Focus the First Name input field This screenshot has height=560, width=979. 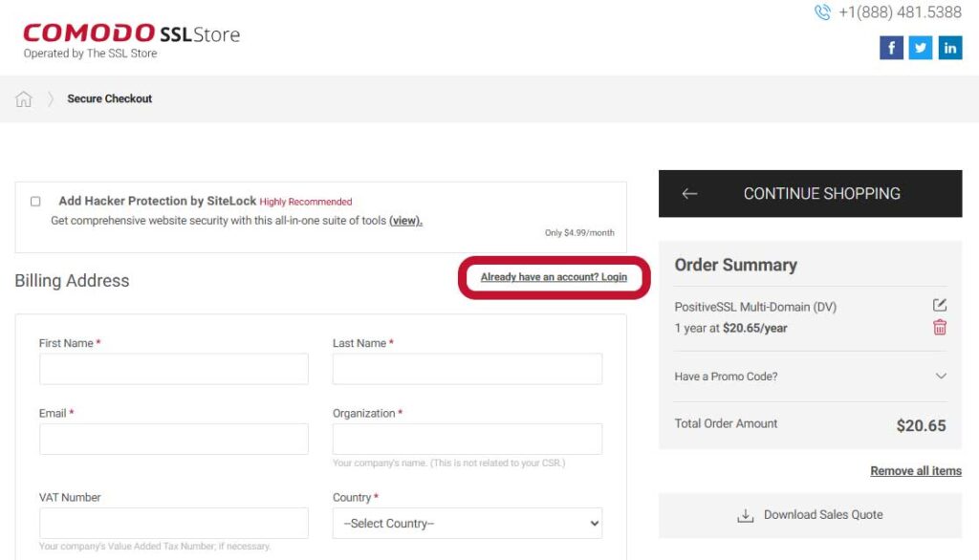pyautogui.click(x=174, y=369)
